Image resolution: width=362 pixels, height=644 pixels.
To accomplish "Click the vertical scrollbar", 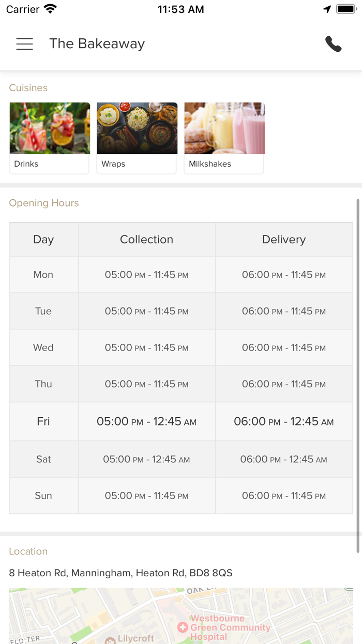I will [358, 375].
